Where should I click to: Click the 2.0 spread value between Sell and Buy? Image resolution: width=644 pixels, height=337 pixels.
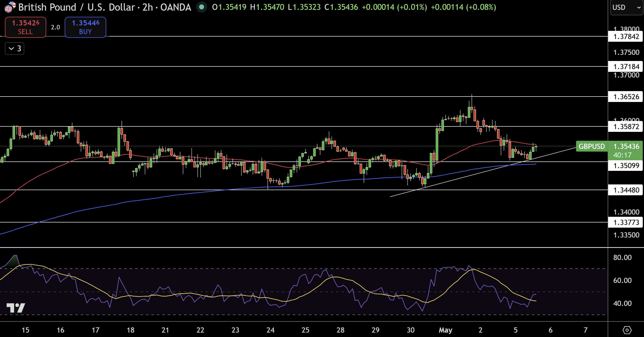(56, 27)
